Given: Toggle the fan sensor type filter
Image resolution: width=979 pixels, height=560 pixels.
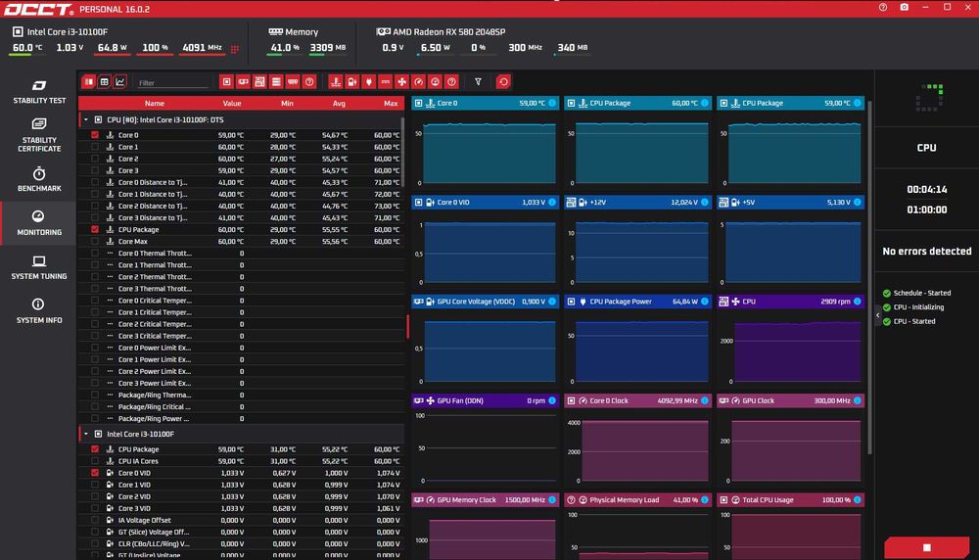Looking at the screenshot, I should (402, 82).
